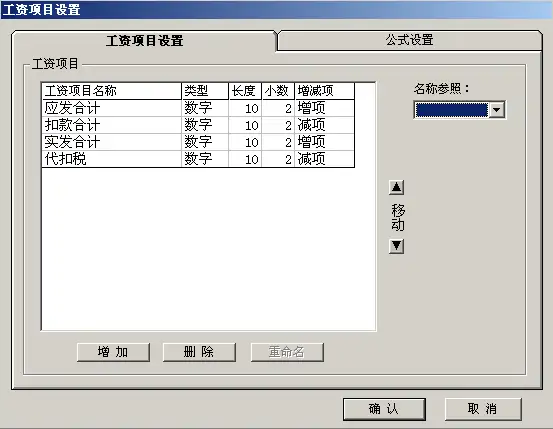
Task: Select the 代扣税 row
Action: 198,159
